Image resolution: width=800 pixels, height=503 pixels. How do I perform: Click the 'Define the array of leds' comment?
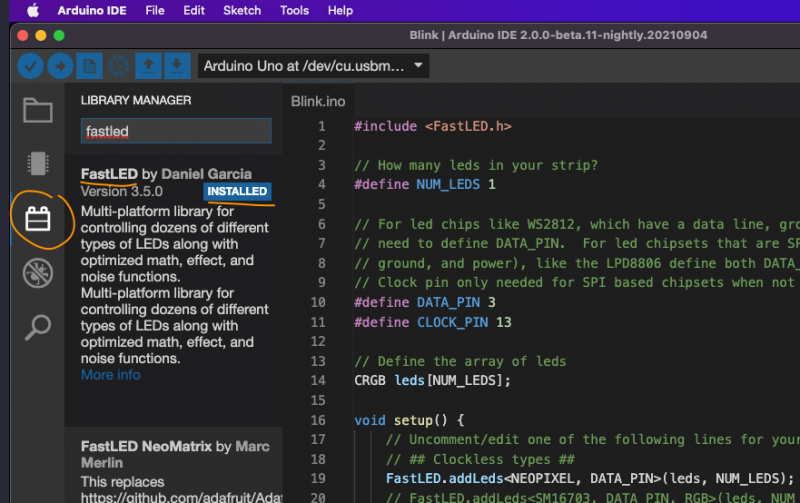(460, 362)
